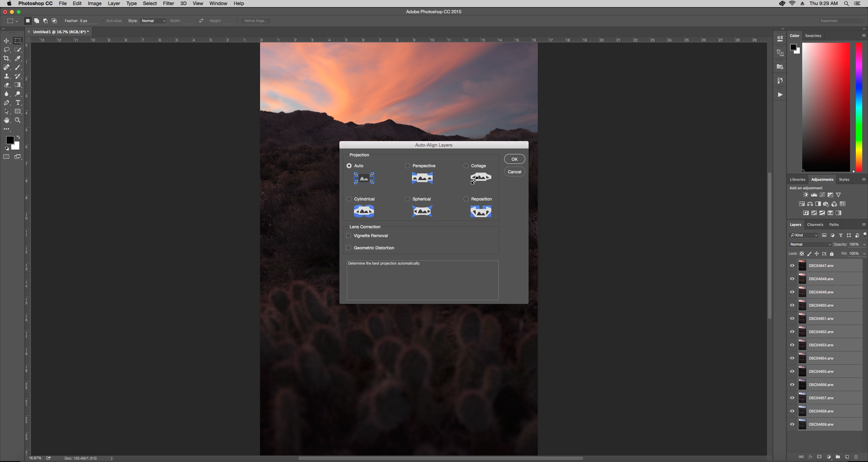Viewport: 868px width, 462px height.
Task: Open the layer blend mode Normal dropdown
Action: coord(810,244)
